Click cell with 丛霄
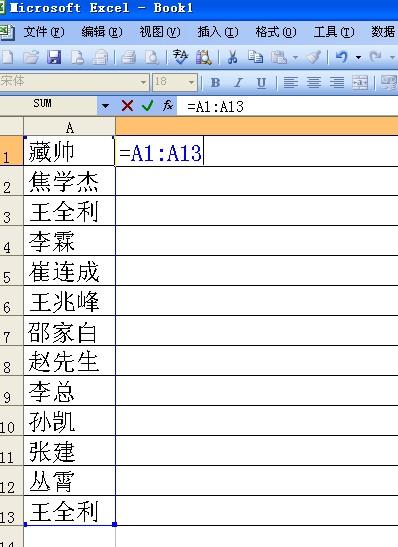The height and width of the screenshot is (547, 398). click(69, 481)
